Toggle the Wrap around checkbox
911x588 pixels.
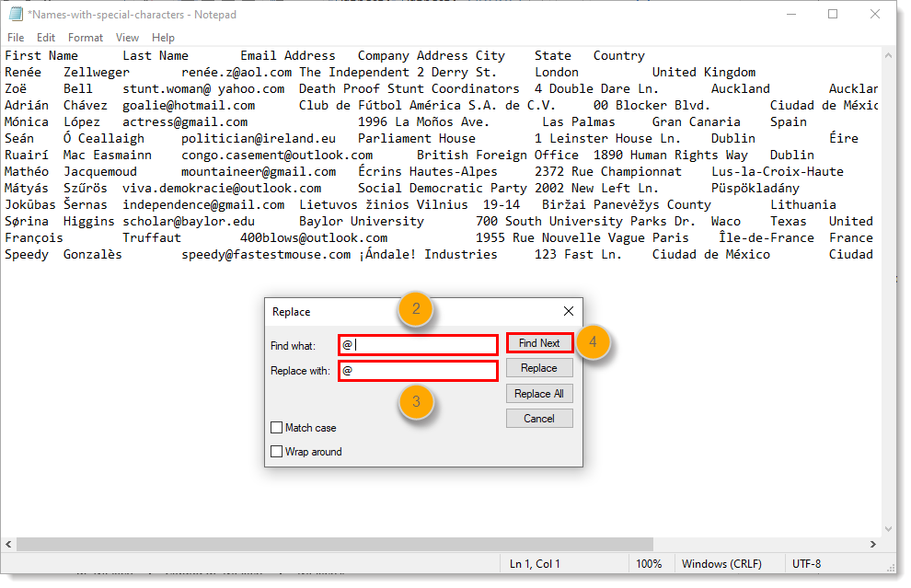point(277,452)
